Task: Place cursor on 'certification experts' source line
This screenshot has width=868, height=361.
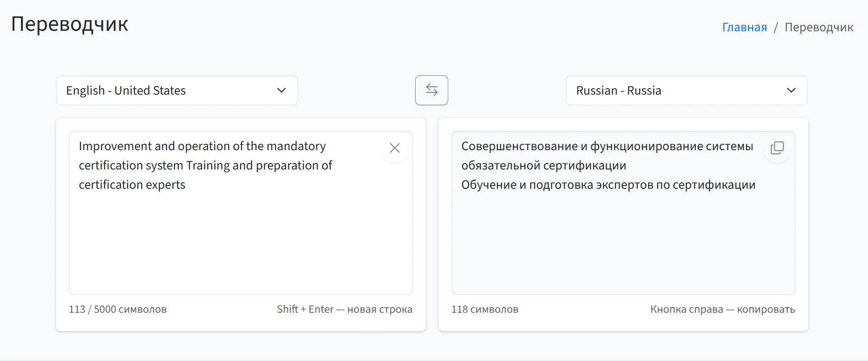Action: [132, 185]
